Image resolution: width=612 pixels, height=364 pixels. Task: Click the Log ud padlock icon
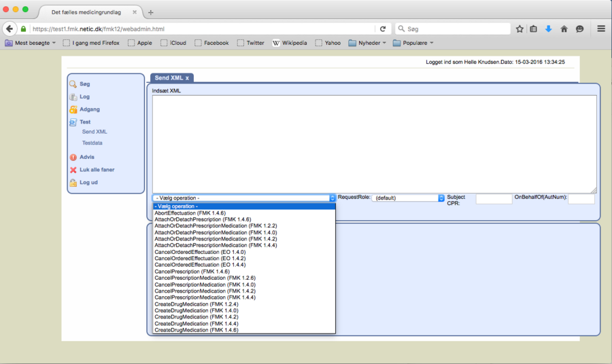click(x=73, y=183)
